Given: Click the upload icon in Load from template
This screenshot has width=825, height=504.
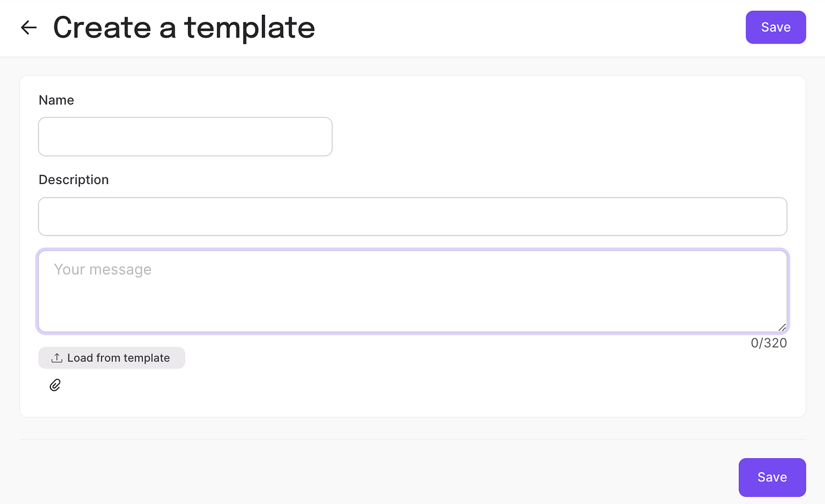Looking at the screenshot, I should pos(57,358).
